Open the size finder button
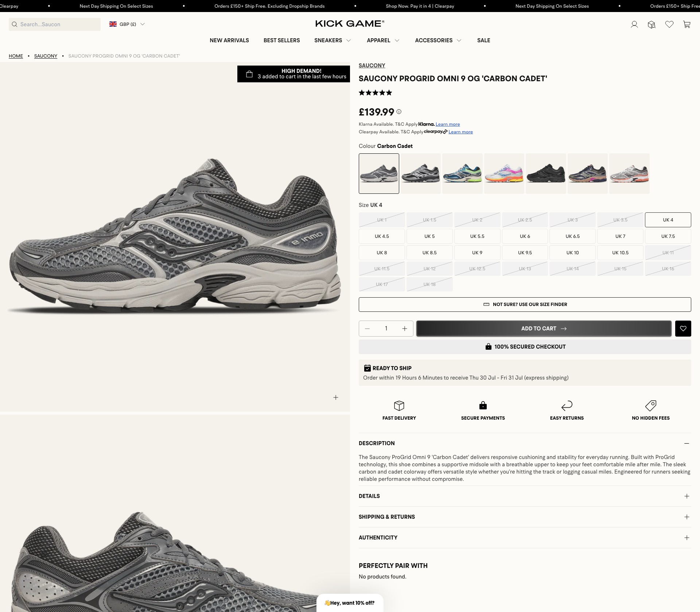The image size is (700, 612). tap(525, 305)
